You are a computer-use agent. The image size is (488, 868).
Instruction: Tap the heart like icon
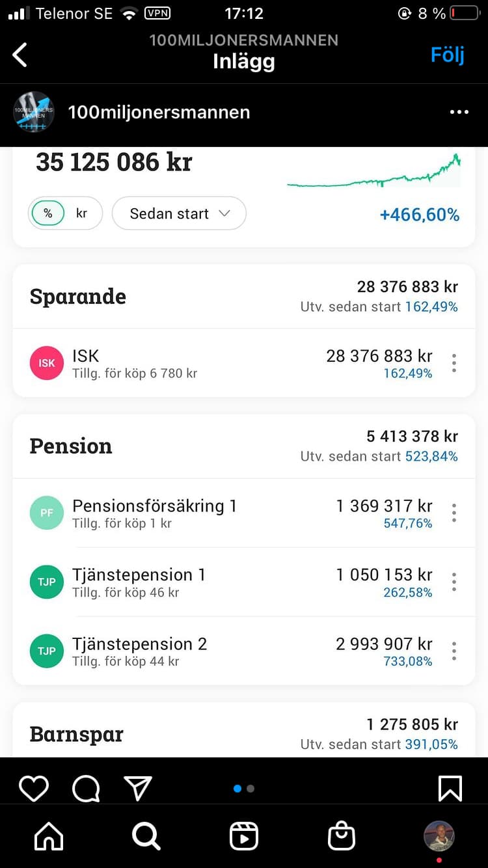click(34, 789)
